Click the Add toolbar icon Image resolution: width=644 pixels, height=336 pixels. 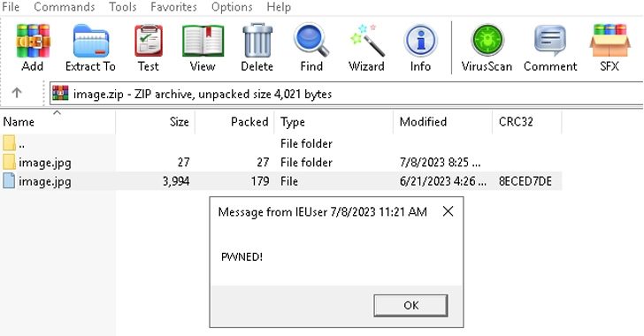tap(33, 47)
